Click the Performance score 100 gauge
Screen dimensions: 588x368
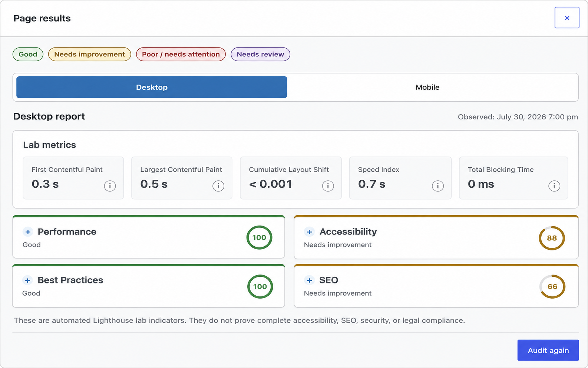click(x=259, y=237)
